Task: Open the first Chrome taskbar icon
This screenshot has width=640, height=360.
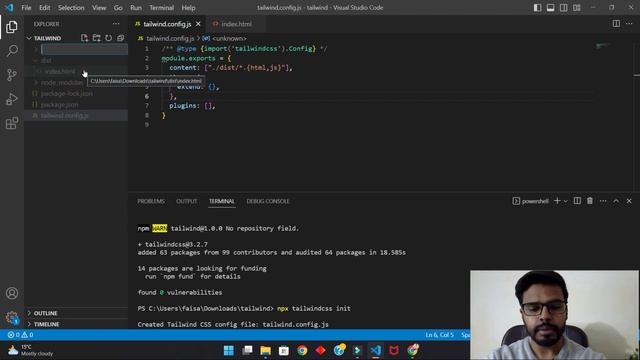Action: (x=302, y=350)
